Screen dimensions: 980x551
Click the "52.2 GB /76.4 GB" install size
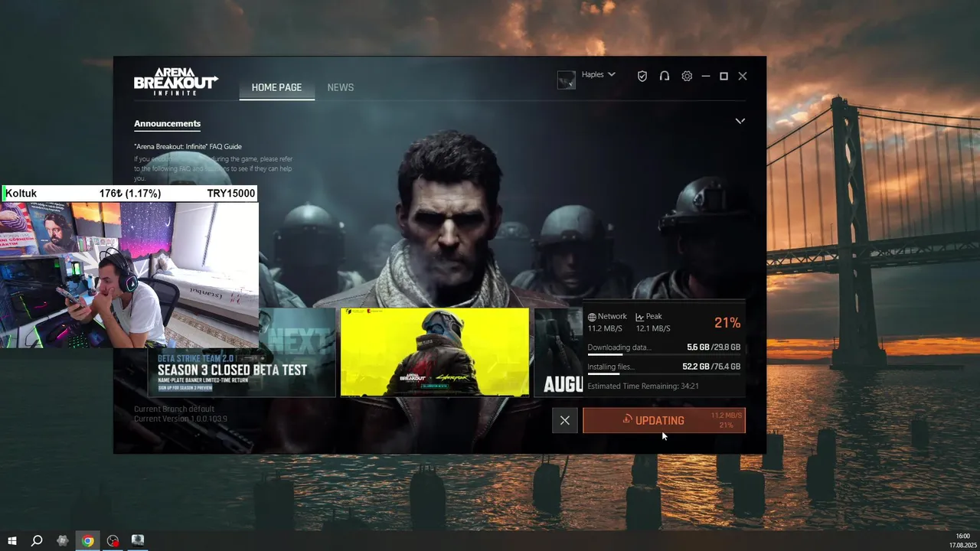coord(711,367)
